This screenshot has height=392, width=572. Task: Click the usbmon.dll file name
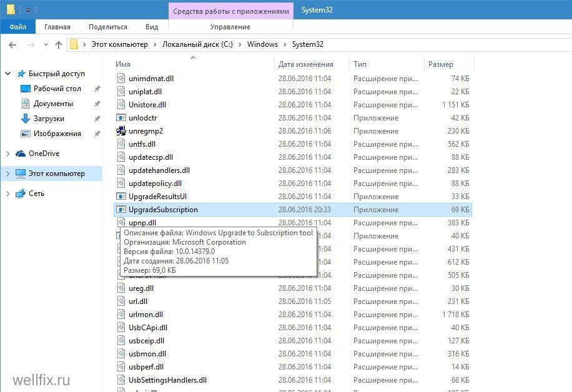coord(147,354)
